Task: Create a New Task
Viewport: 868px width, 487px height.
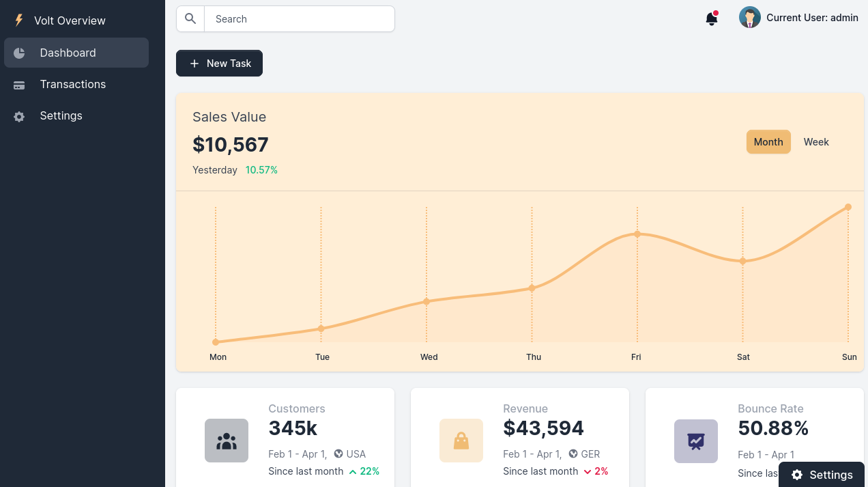Action: pos(219,63)
